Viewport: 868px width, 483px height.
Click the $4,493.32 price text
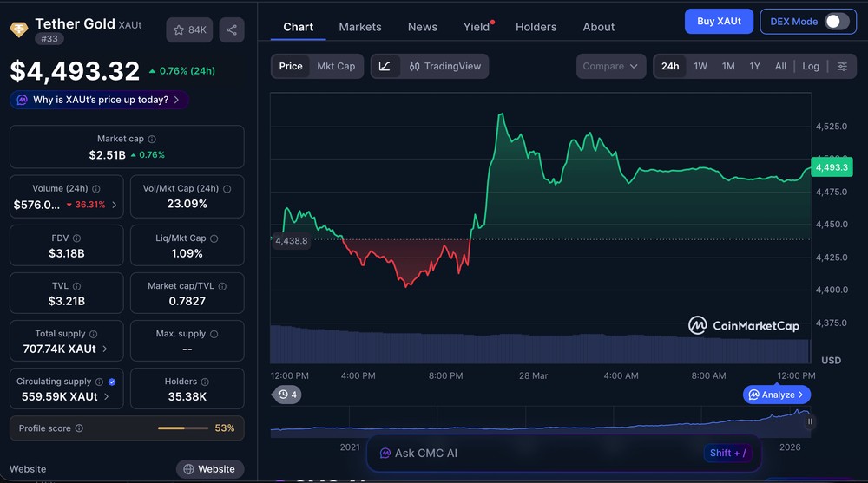(x=75, y=71)
